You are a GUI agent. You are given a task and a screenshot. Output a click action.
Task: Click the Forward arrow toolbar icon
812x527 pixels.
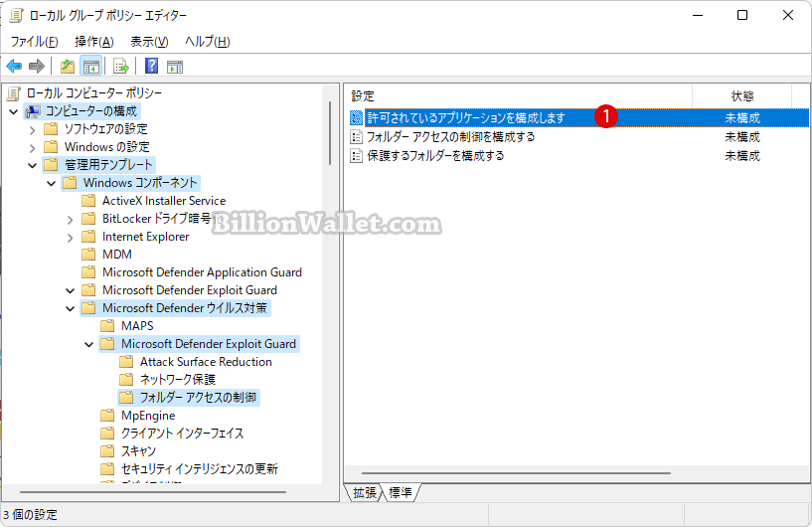click(x=37, y=67)
